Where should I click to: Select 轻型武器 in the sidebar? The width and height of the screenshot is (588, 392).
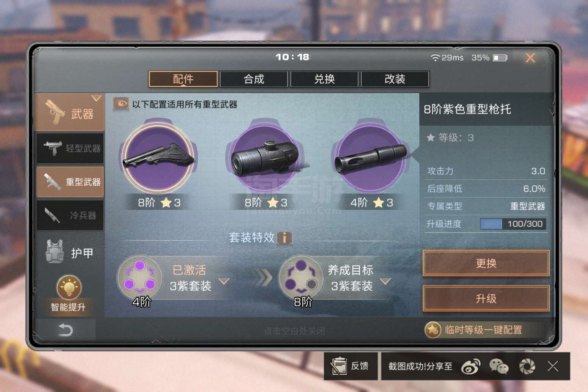click(x=70, y=148)
